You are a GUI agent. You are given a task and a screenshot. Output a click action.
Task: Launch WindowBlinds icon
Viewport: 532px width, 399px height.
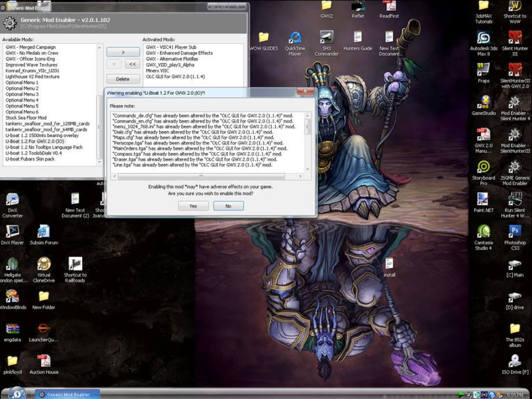[x=13, y=300]
